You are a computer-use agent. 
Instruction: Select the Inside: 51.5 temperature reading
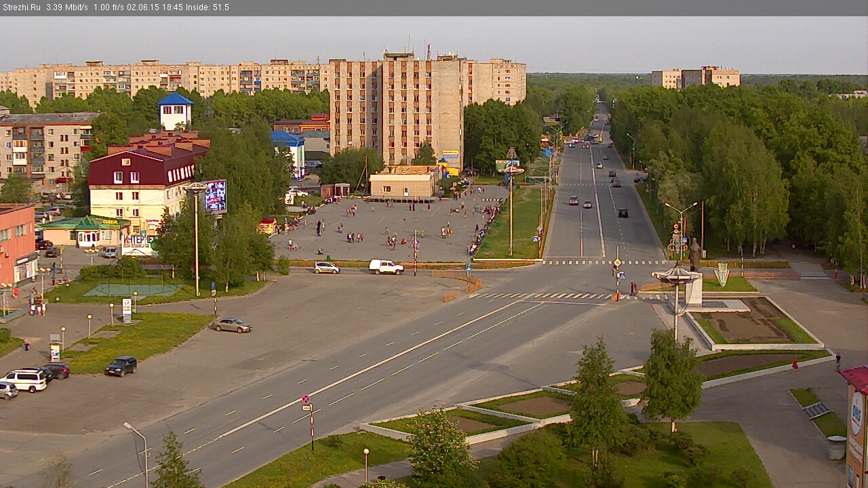(208, 7)
